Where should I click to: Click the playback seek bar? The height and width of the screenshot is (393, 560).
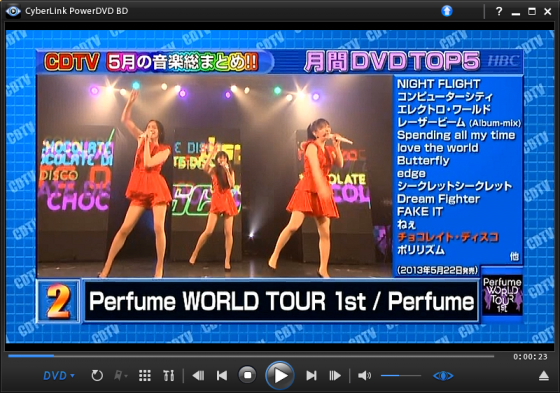[251, 356]
